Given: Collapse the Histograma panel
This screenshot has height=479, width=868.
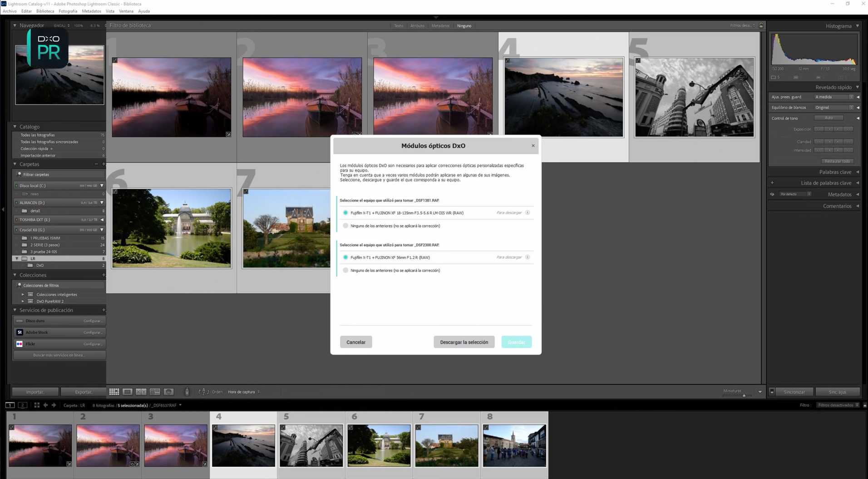Looking at the screenshot, I should click(858, 26).
